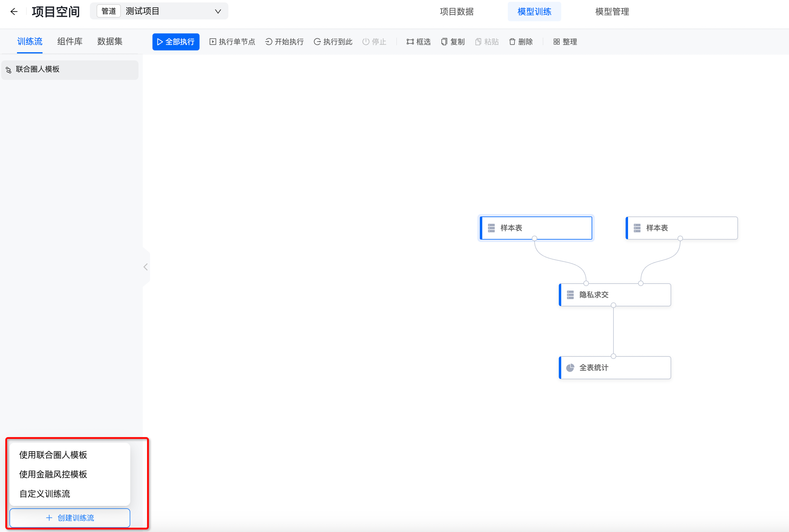The width and height of the screenshot is (789, 532).
Task: Open the 测试项目 project dropdown
Action: [159, 11]
